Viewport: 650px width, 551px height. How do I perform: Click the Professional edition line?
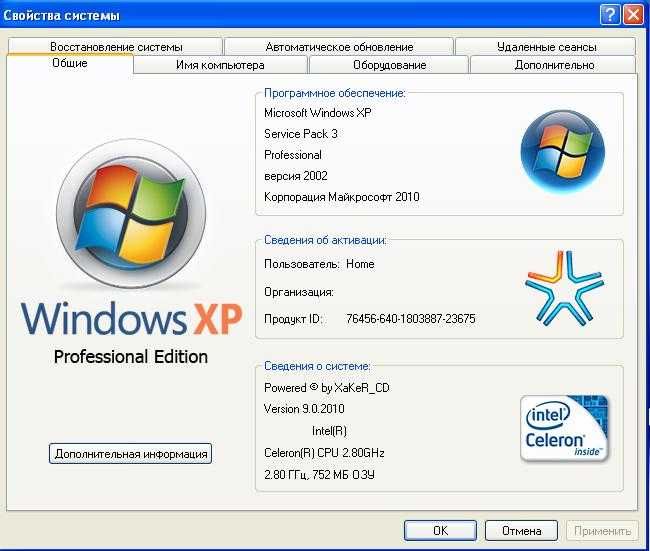(x=293, y=155)
